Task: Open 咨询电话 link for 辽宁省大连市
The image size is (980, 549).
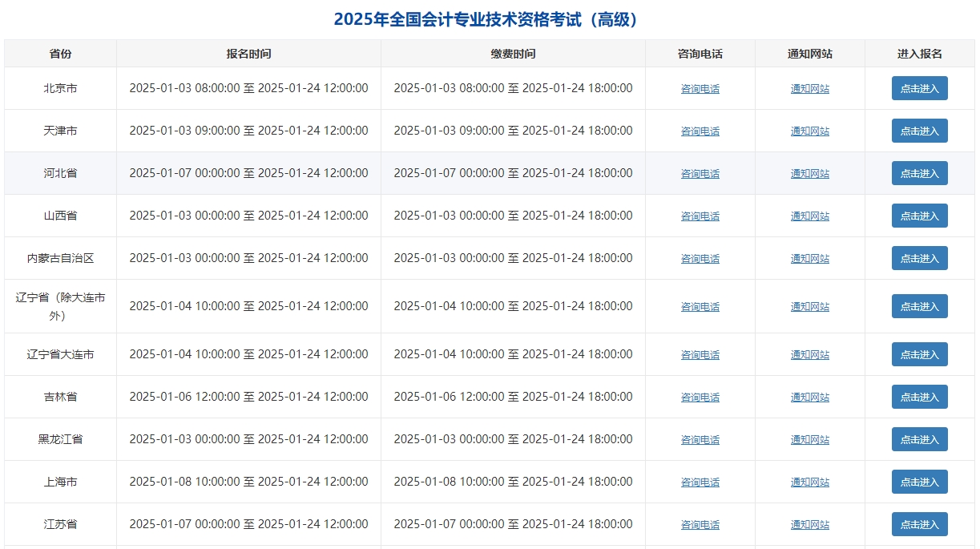Action: click(x=699, y=354)
